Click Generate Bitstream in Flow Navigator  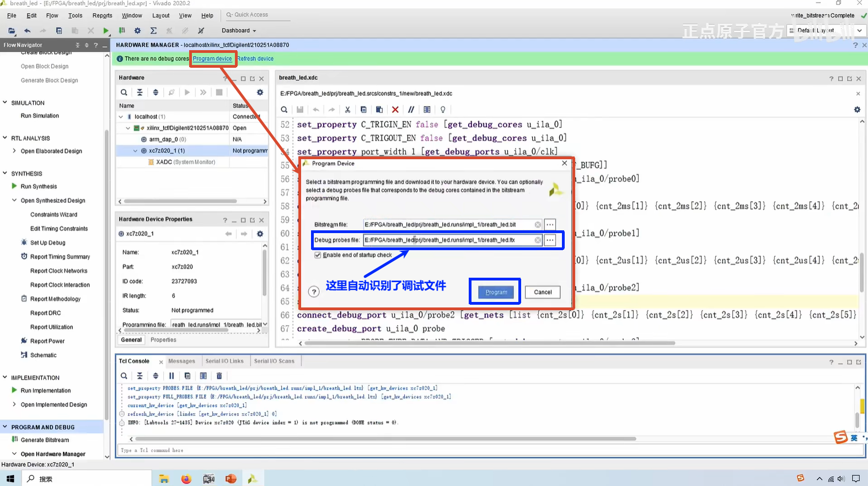pos(45,440)
